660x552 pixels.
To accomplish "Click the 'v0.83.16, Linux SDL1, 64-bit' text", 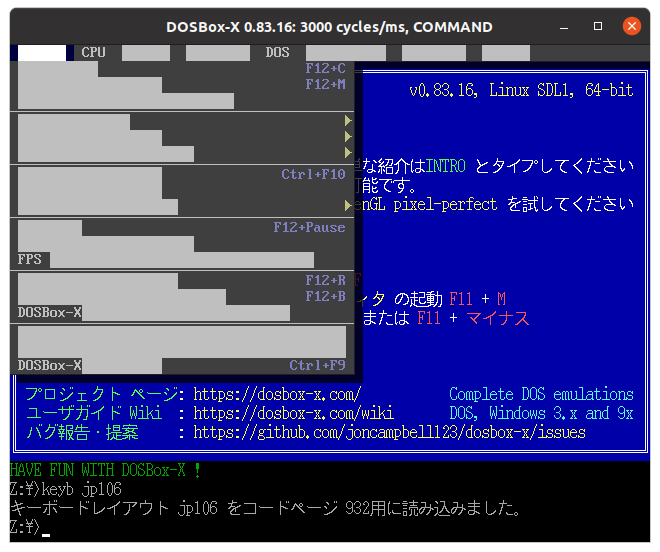I will pyautogui.click(x=521, y=90).
